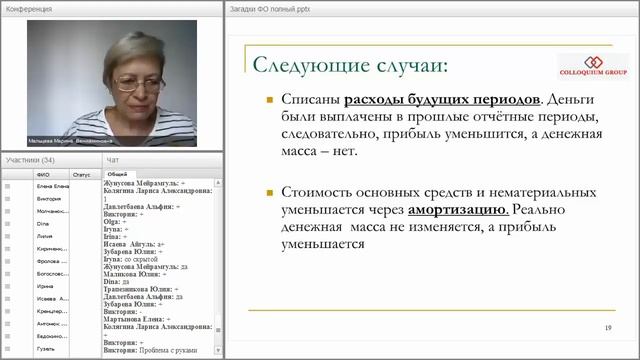Click the icon in the Богословс... row
Viewport: 640px width, 360px height.
tap(7, 274)
